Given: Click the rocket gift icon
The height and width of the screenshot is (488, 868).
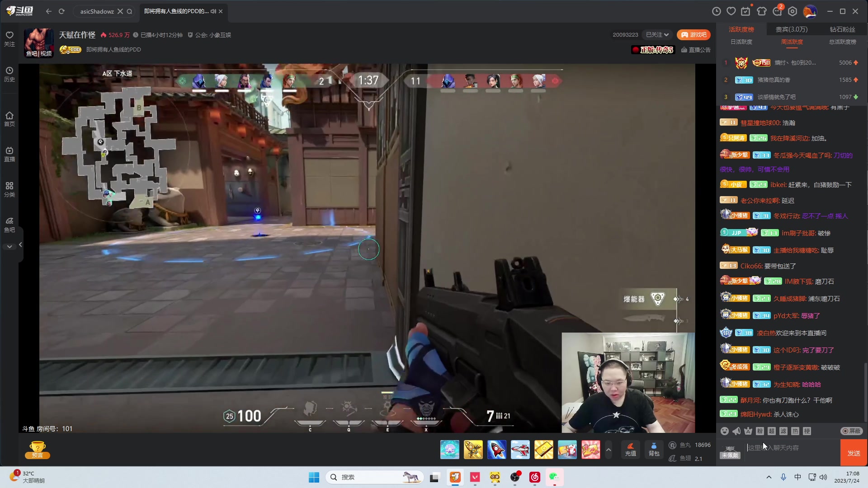Looking at the screenshot, I should click(496, 450).
